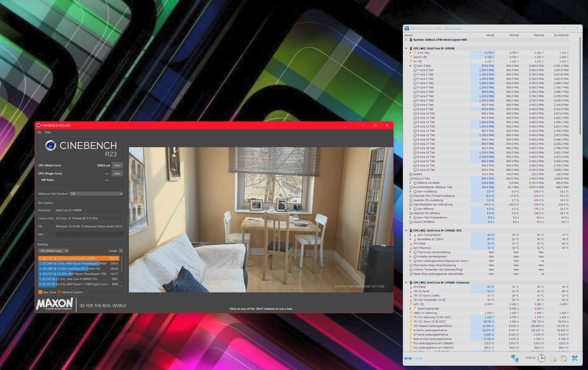Click the HWiNFO expand-columns arrows icon
Viewport: 588px width, 370px height.
[x=408, y=358]
